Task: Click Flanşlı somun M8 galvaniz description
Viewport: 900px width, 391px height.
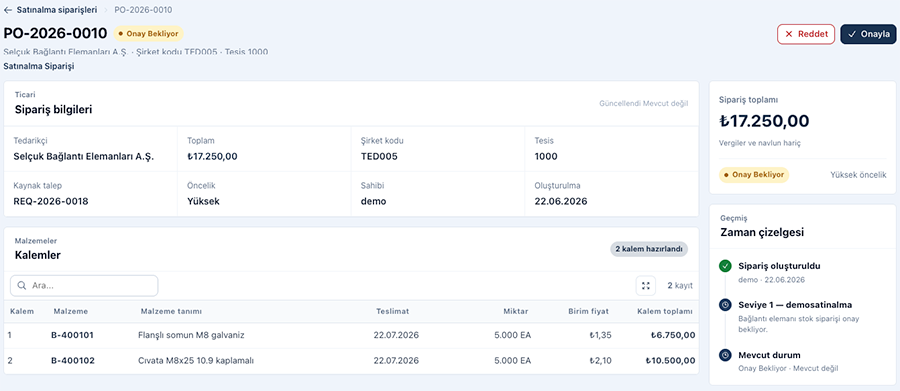Action: (191, 335)
